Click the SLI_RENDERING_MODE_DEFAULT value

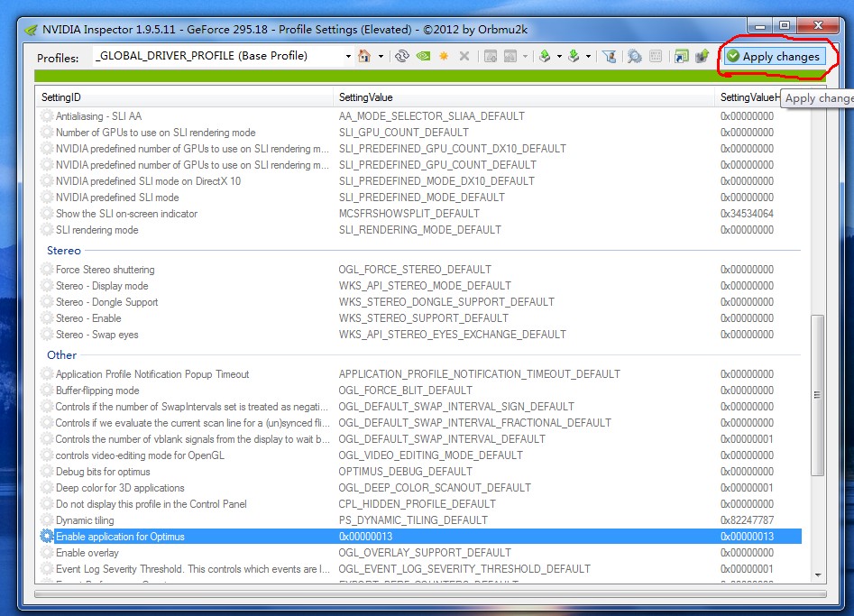pyautogui.click(x=419, y=230)
